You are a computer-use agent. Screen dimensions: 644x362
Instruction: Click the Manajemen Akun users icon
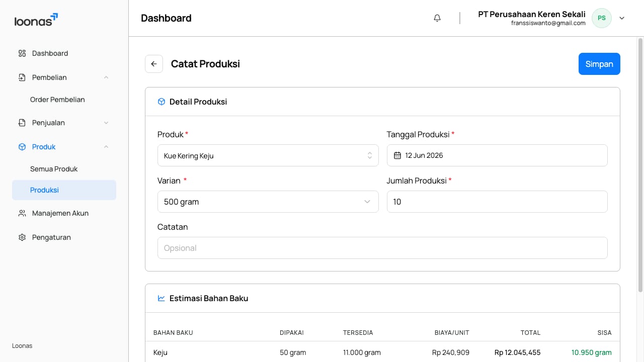(x=22, y=213)
